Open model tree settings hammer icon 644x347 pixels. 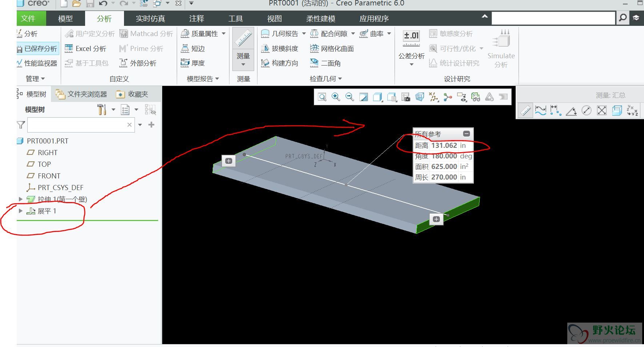[102, 109]
